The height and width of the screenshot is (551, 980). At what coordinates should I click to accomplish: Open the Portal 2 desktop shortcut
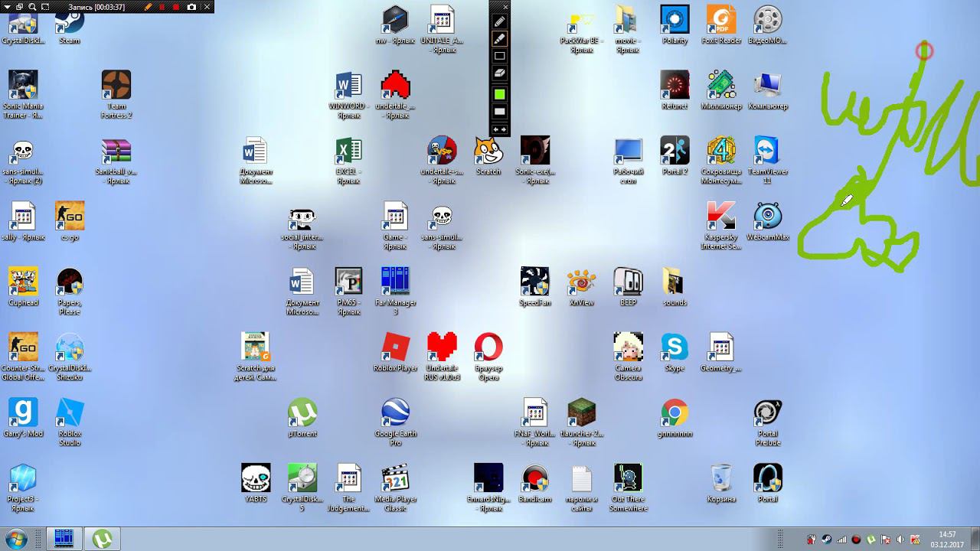point(675,156)
